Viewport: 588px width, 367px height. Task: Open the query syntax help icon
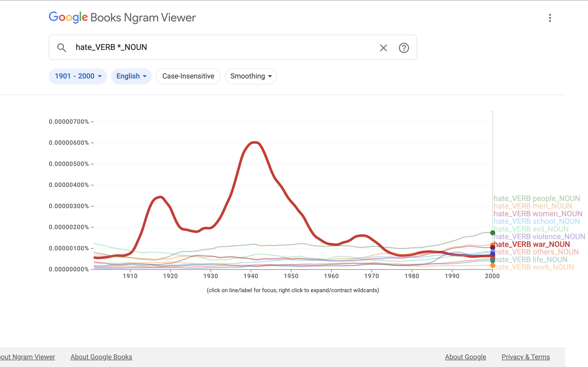pyautogui.click(x=404, y=48)
